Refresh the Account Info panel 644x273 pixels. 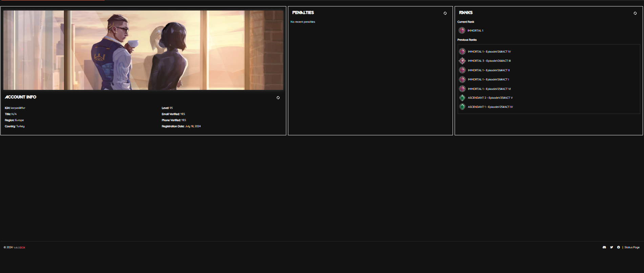(x=278, y=98)
